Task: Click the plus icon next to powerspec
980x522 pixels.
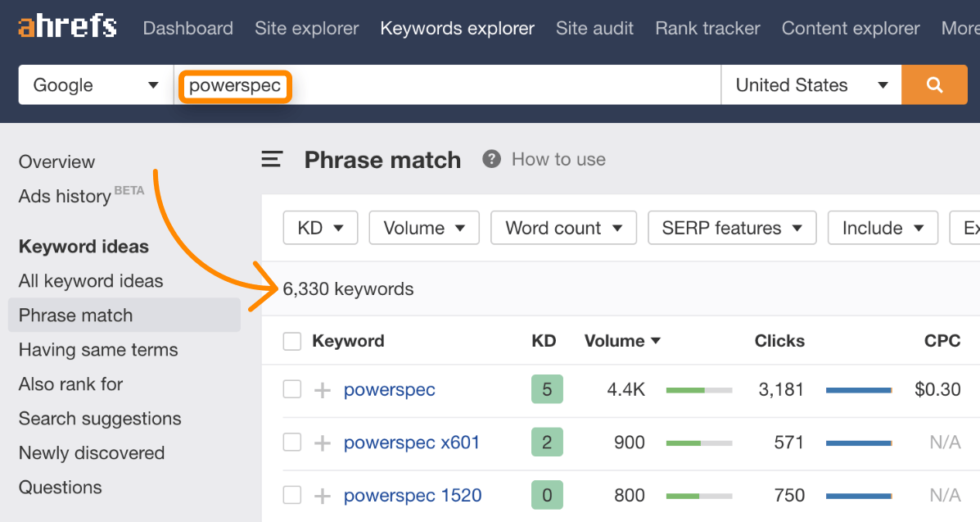Action: click(322, 390)
